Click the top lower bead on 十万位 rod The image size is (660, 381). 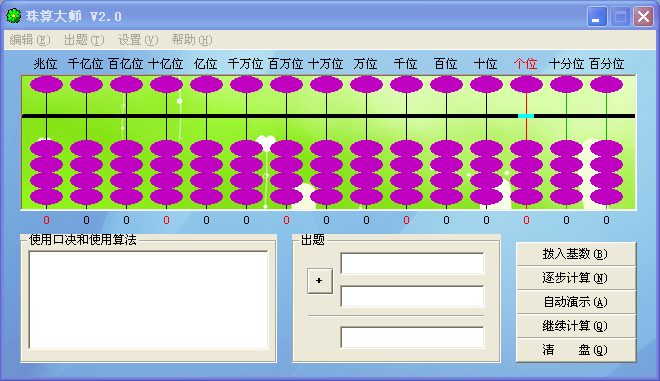point(326,148)
